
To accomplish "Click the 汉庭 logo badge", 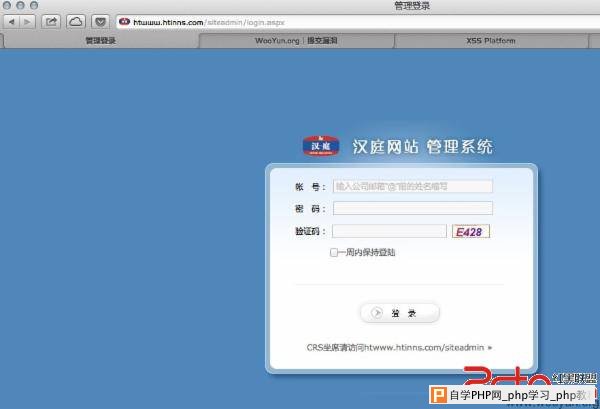I will [321, 146].
